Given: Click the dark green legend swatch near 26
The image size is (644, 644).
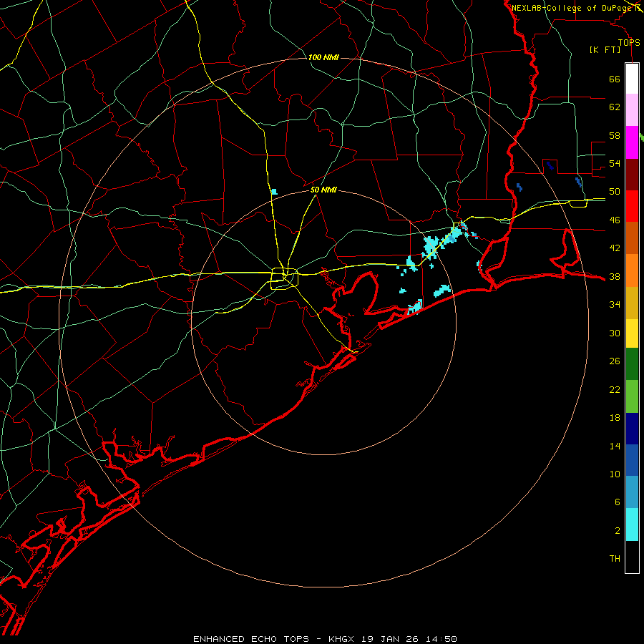Looking at the screenshot, I should click(x=632, y=364).
